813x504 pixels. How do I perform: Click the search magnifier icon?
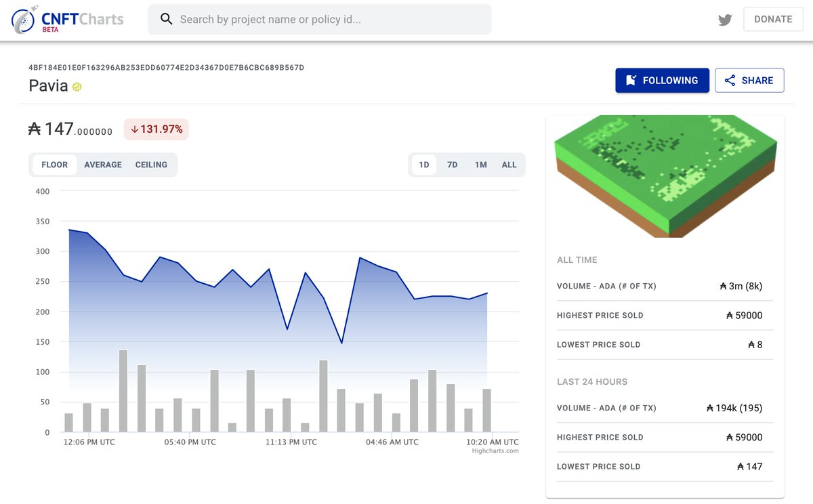(167, 19)
